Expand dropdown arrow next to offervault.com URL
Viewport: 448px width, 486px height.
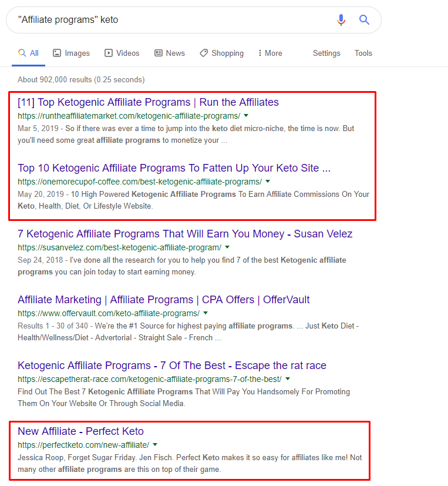(x=206, y=313)
